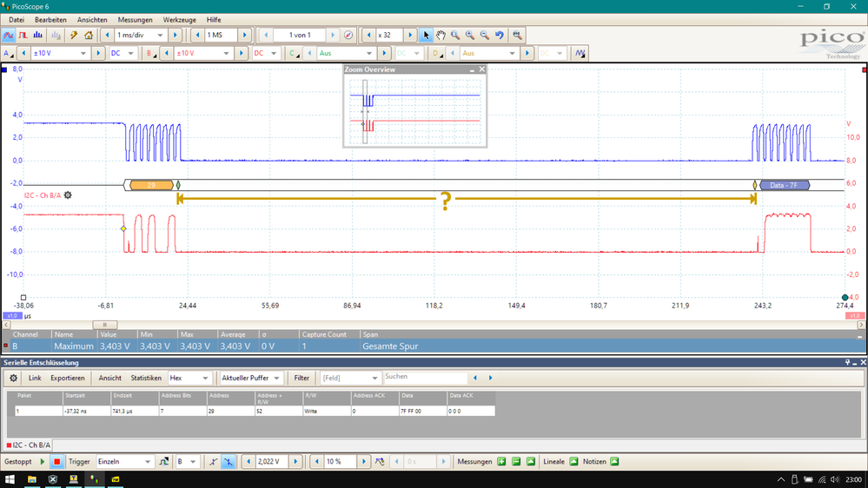
Task: Open the Messungen menu
Action: point(135,19)
